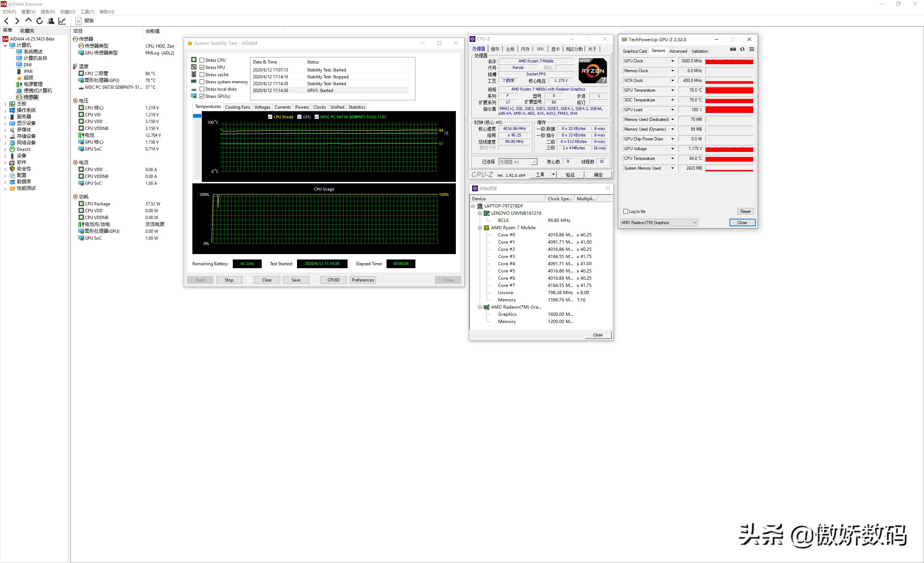Click the CPUID button
Screen dimensions: 924x563
pyautogui.click(x=333, y=280)
